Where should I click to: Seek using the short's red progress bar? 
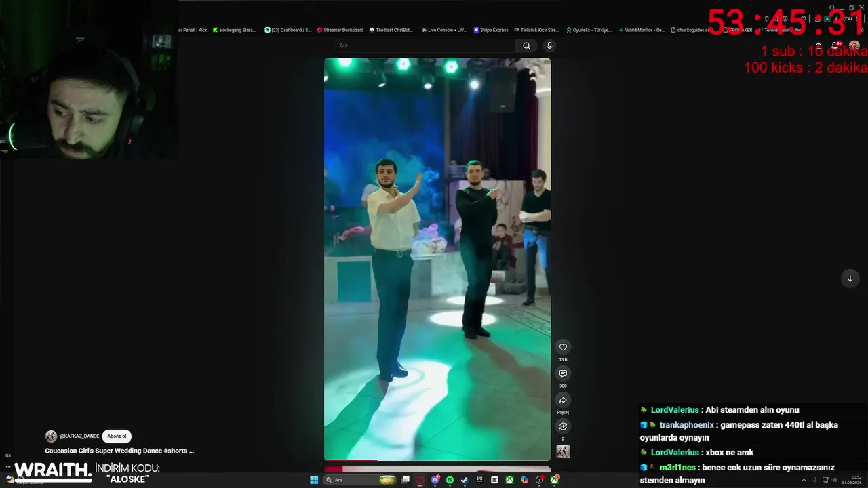437,460
